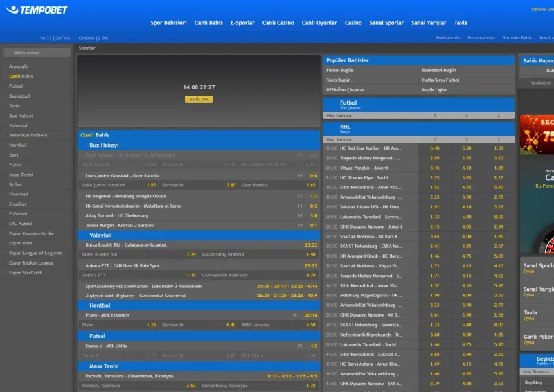Go to Anasayfa in the sidebar
The height and width of the screenshot is (392, 554).
point(19,66)
